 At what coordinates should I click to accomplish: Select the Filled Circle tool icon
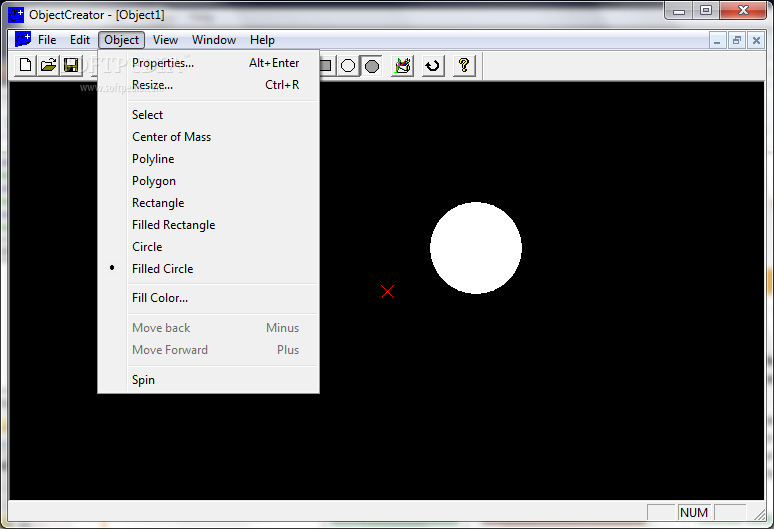point(372,66)
